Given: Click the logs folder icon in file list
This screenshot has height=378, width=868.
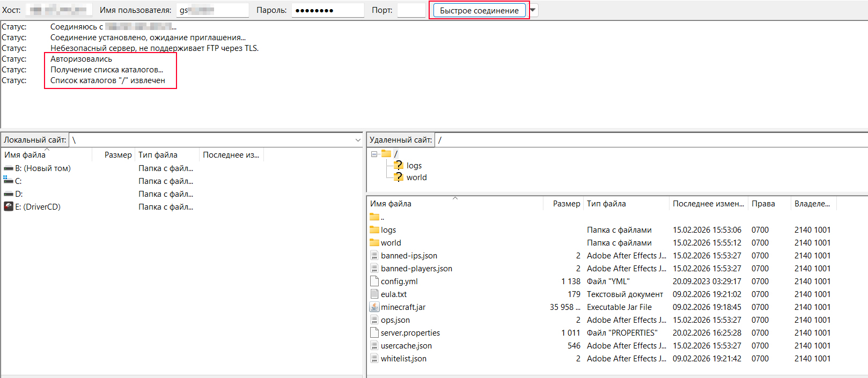Looking at the screenshot, I should pos(374,230).
